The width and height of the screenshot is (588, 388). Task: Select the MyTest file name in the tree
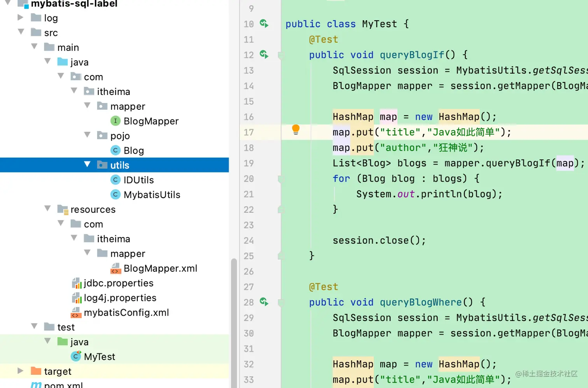(100, 357)
